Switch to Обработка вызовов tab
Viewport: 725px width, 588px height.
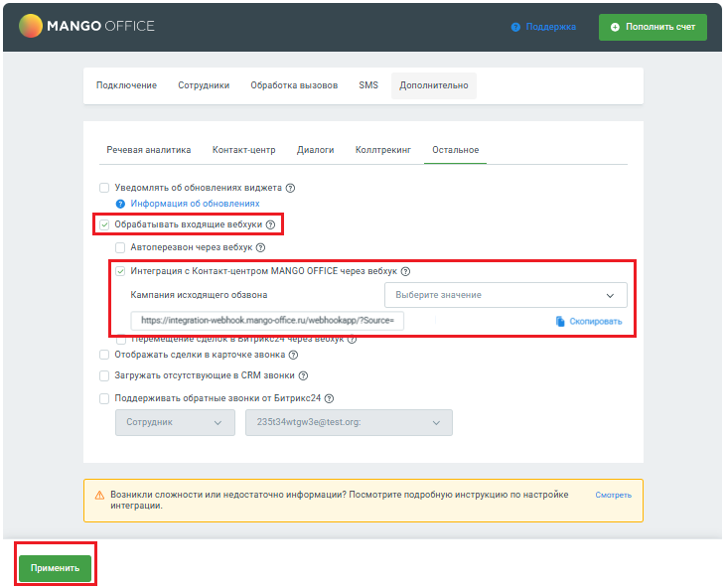click(294, 85)
